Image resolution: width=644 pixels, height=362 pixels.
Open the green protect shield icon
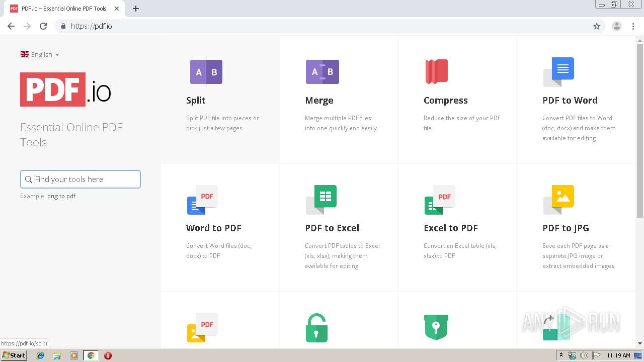pyautogui.click(x=436, y=327)
